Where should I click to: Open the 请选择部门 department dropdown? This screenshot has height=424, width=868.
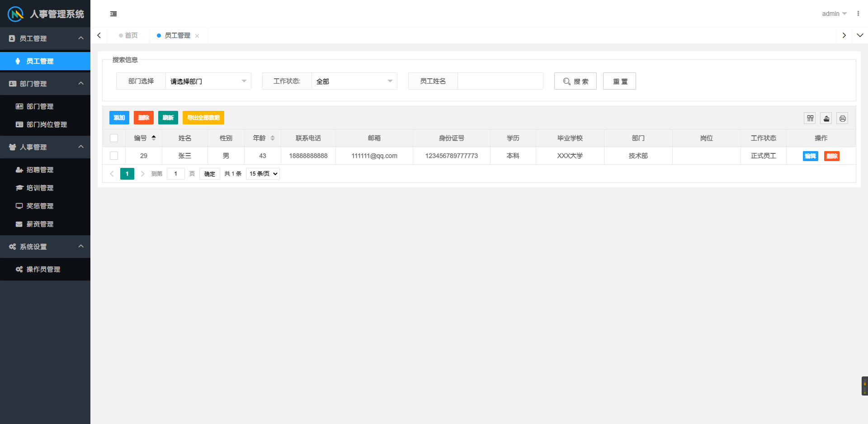pyautogui.click(x=208, y=81)
